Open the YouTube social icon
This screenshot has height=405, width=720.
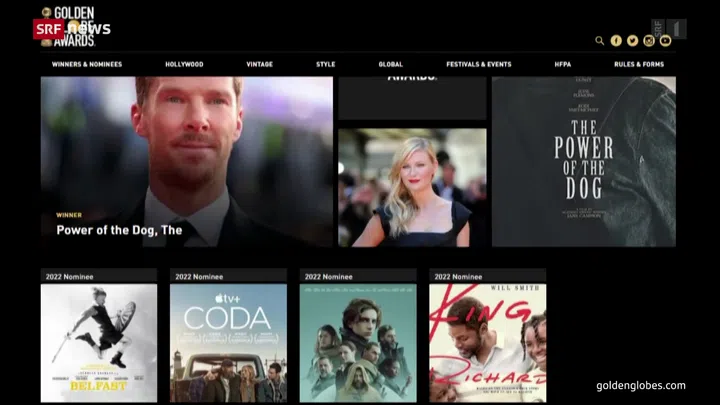point(665,41)
